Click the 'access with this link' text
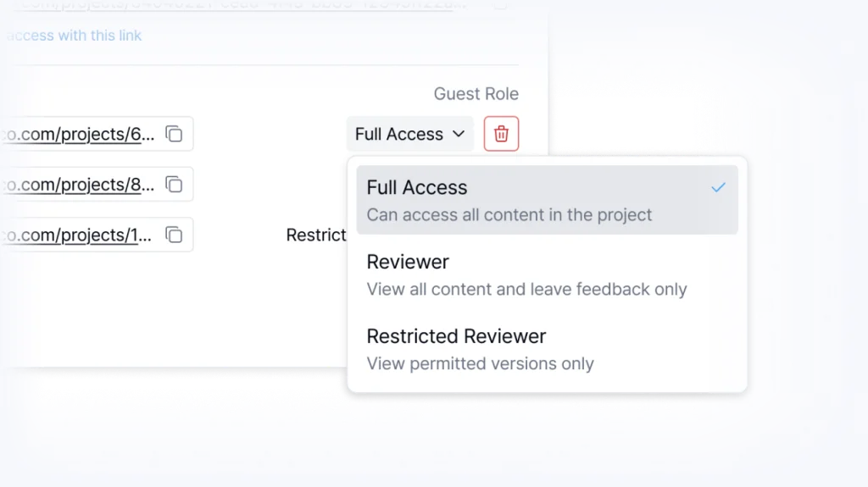Screen dimensions: 868x487 tap(74, 36)
